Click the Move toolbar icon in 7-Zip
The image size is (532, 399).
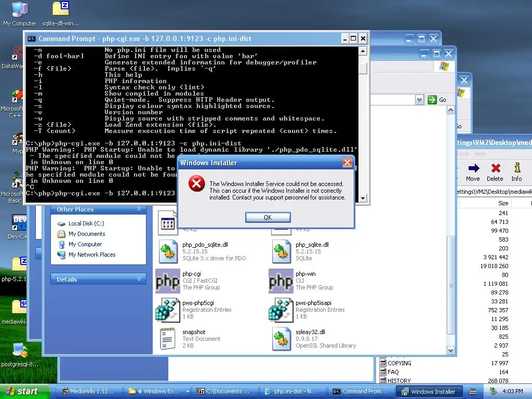tap(473, 172)
